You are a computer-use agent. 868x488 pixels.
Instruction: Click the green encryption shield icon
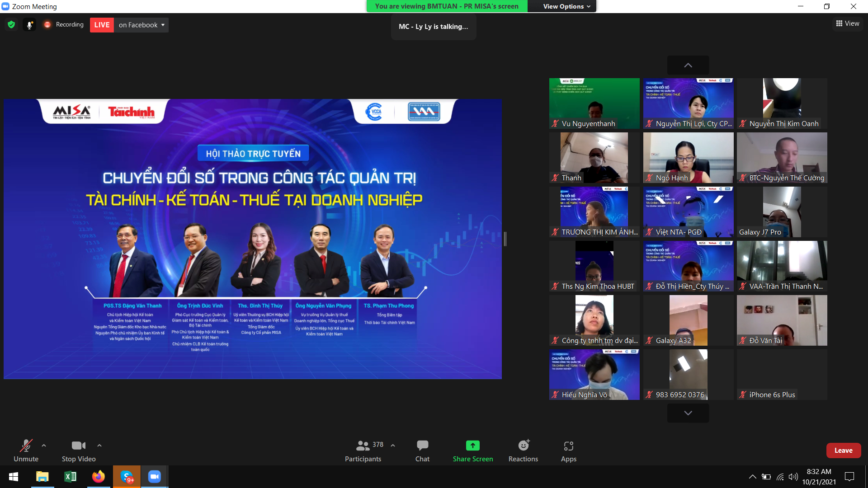11,25
